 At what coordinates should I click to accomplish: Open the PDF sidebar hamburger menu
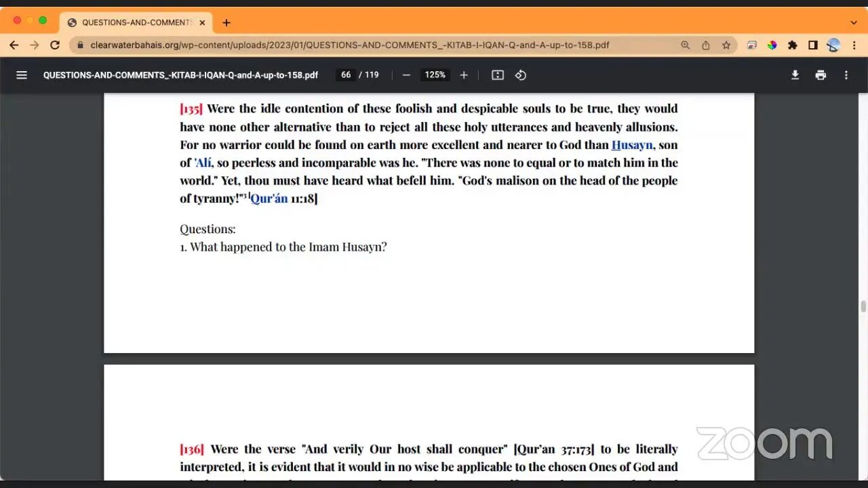coord(22,75)
